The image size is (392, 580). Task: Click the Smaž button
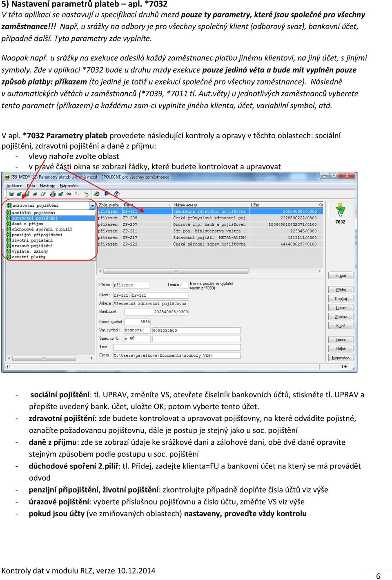(341, 325)
